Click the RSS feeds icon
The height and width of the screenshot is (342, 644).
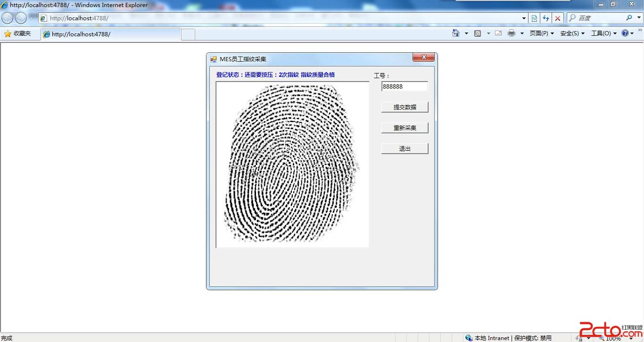click(478, 33)
